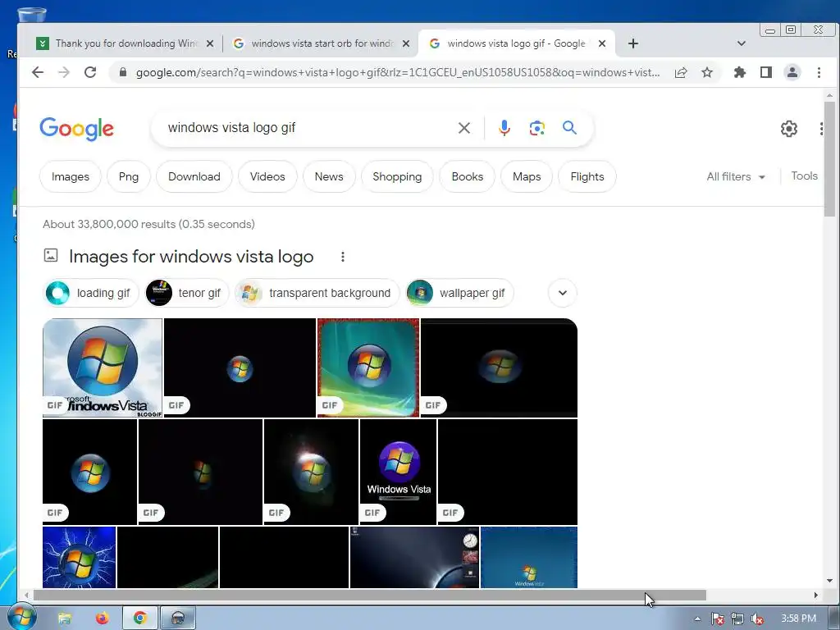Viewport: 840px width, 630px height.
Task: Launch File Explorer from taskbar
Action: click(x=64, y=619)
